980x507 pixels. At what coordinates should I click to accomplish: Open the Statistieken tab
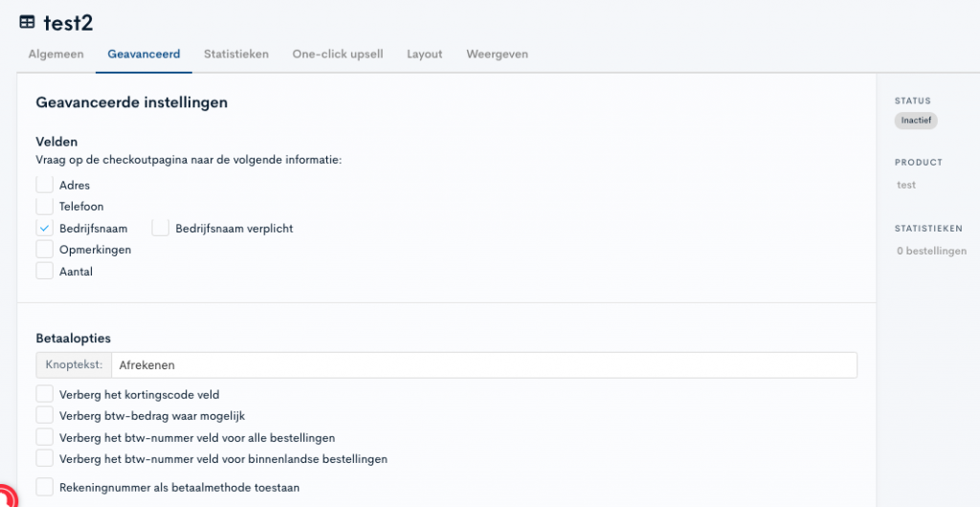click(235, 55)
